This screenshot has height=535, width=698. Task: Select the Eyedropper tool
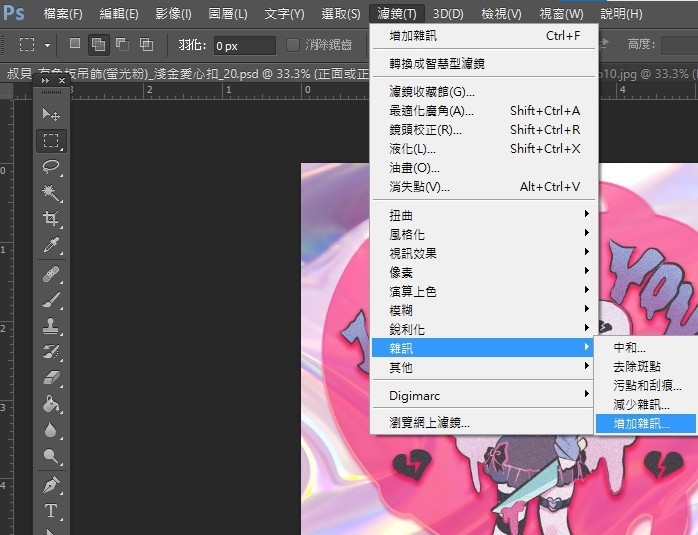pyautogui.click(x=51, y=244)
